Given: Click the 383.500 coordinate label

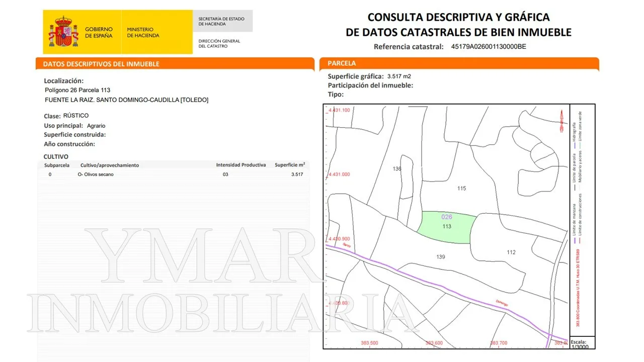Looking at the screenshot, I should coord(370,343).
